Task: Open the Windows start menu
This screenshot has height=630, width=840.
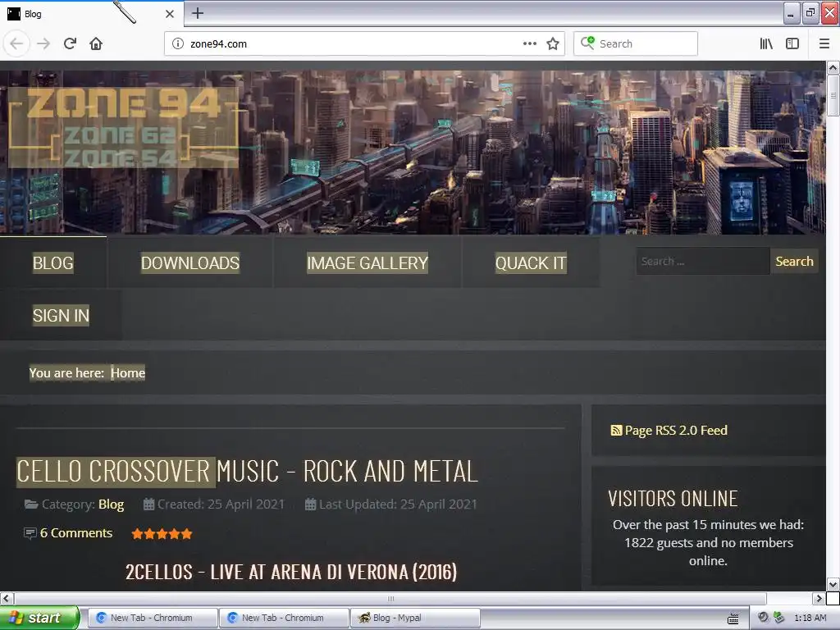Action: (x=39, y=618)
